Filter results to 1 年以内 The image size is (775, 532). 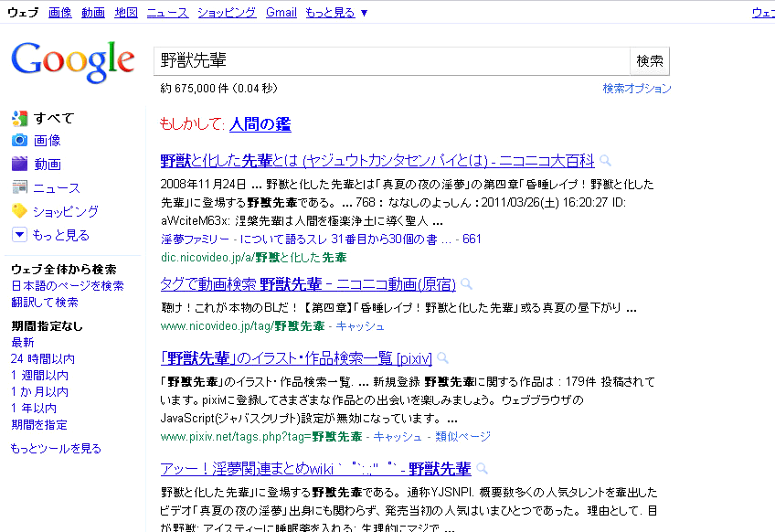click(x=34, y=408)
